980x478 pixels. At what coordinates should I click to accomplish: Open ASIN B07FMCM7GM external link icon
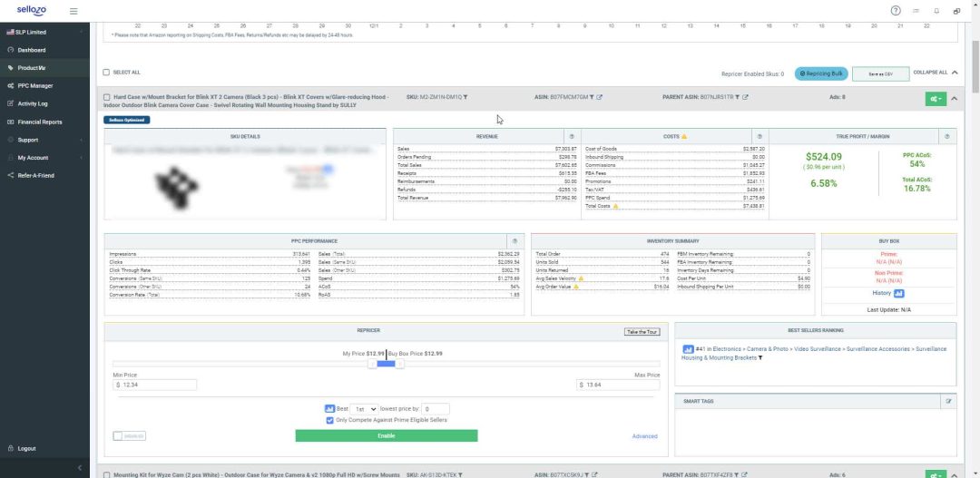600,97
